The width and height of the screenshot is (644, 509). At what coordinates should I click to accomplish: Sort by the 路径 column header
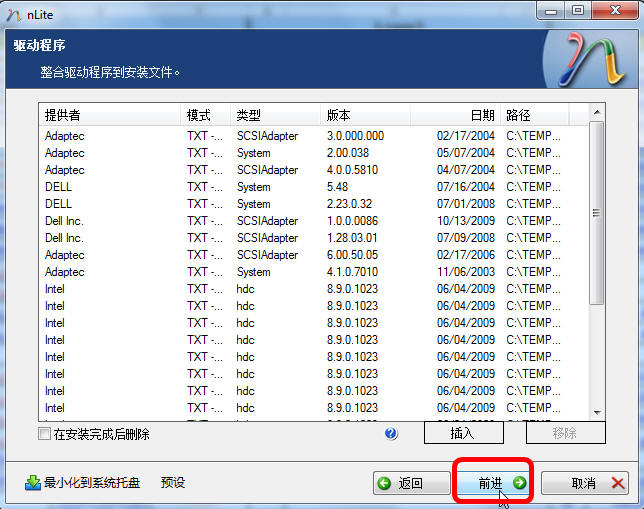[x=535, y=115]
